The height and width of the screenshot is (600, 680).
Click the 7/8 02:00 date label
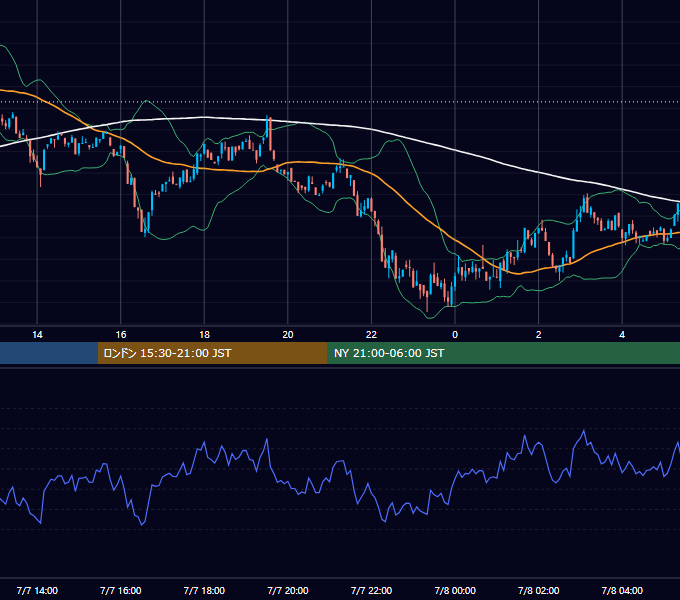coord(538,590)
